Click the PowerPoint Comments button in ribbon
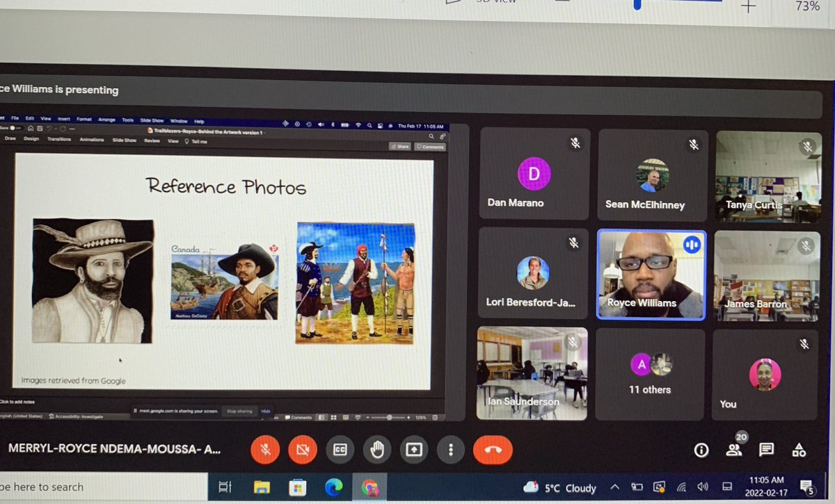The image size is (835, 504). point(429,147)
